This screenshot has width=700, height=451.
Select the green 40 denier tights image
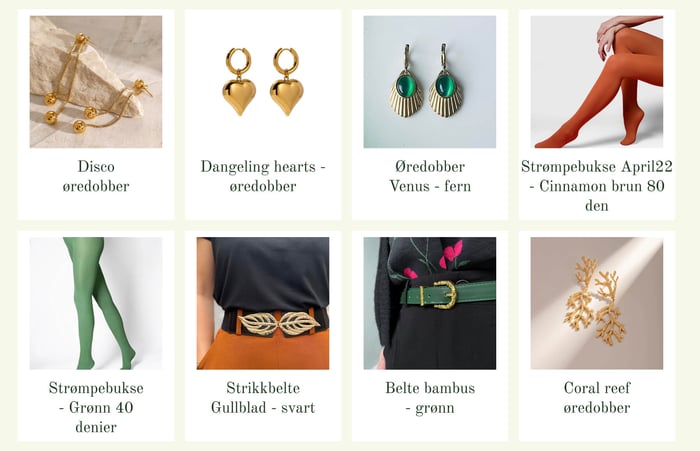(96, 303)
